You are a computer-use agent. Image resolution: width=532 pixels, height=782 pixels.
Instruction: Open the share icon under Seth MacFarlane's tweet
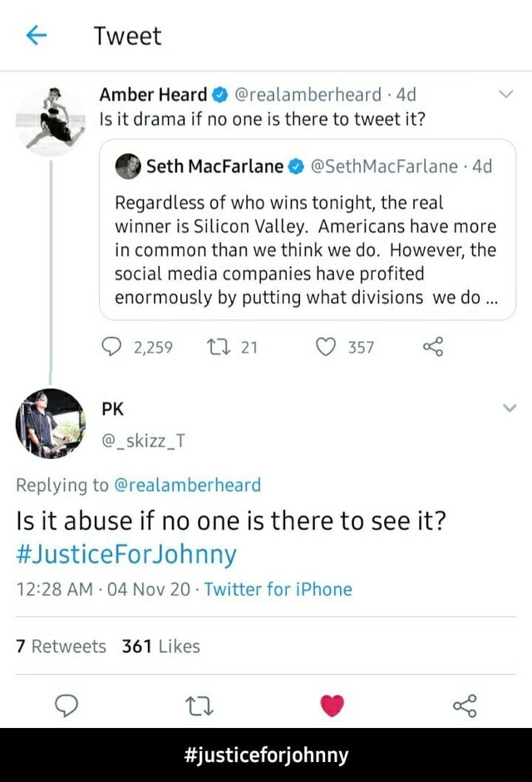point(433,348)
